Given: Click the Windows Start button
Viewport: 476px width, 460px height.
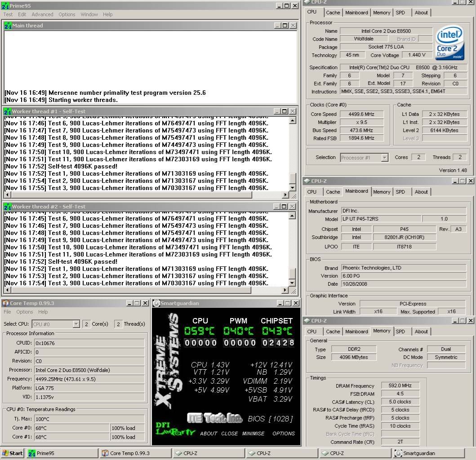Looking at the screenshot, I should click(13, 453).
